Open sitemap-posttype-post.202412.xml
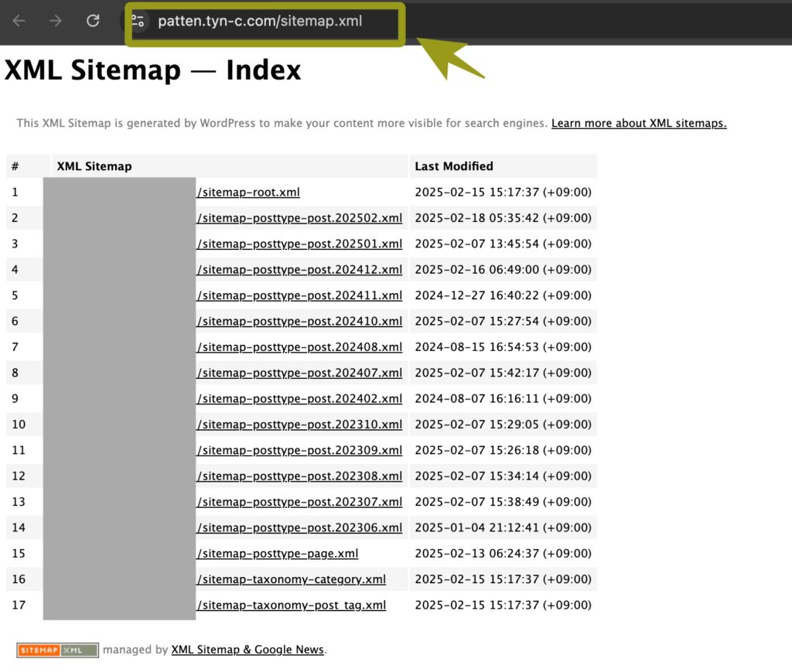 point(299,270)
